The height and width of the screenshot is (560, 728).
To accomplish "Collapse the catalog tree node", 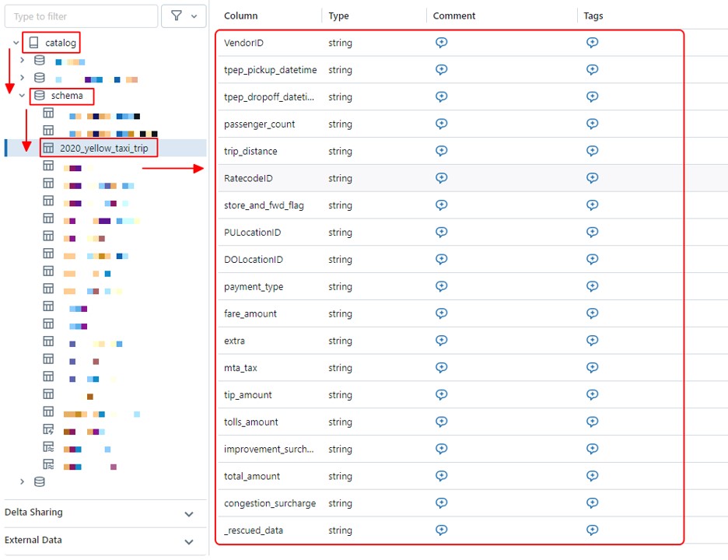I will click(x=16, y=43).
